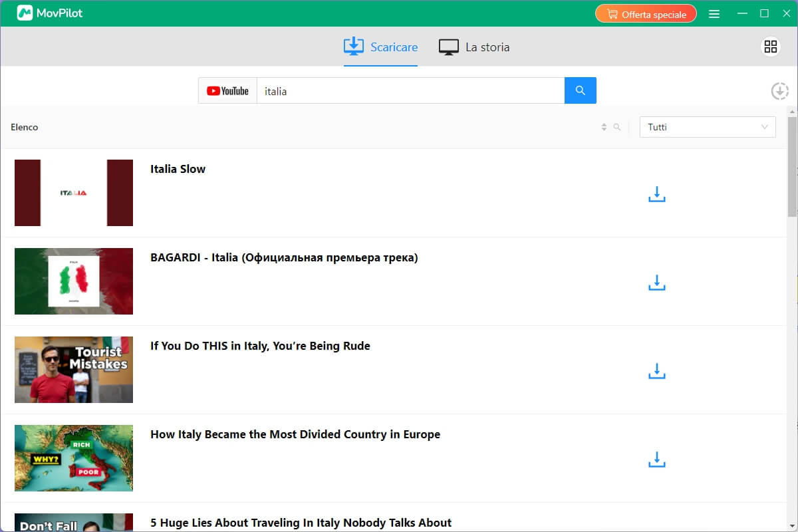The width and height of the screenshot is (798, 532).
Task: Select How Italy Became the Most Divided title
Action: click(x=295, y=434)
